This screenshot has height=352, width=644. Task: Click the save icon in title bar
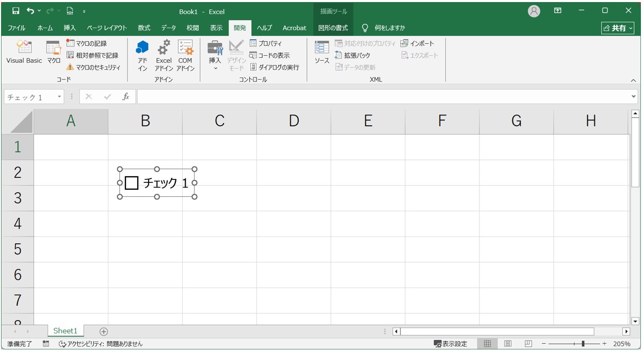[15, 11]
